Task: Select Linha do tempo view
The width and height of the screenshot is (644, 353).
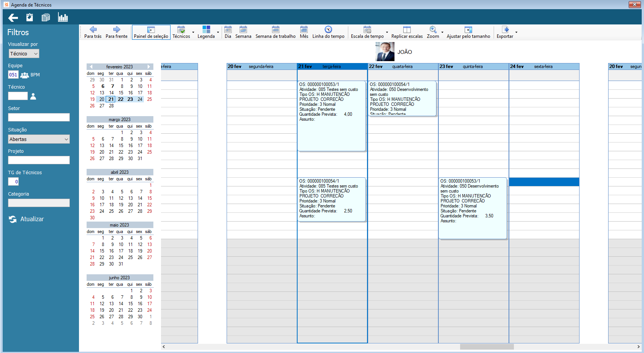Action: [x=328, y=32]
